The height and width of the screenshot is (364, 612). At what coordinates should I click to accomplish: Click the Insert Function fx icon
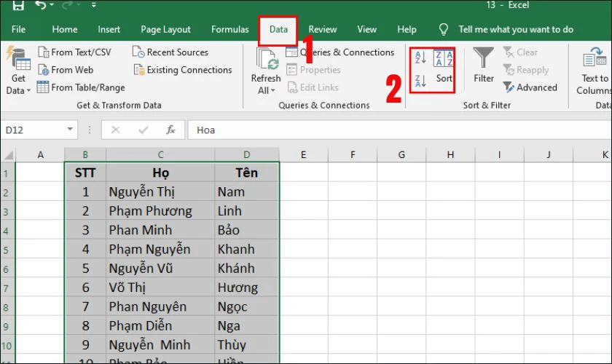pos(170,130)
